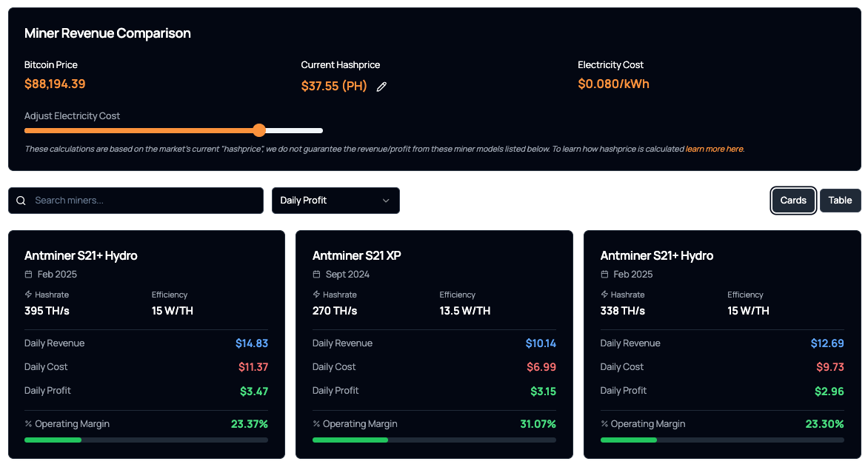Expand the Daily Profit filter options

335,200
